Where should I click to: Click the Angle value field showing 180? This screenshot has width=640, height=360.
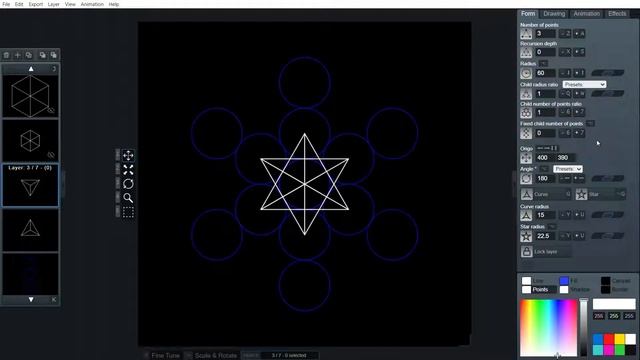545,178
